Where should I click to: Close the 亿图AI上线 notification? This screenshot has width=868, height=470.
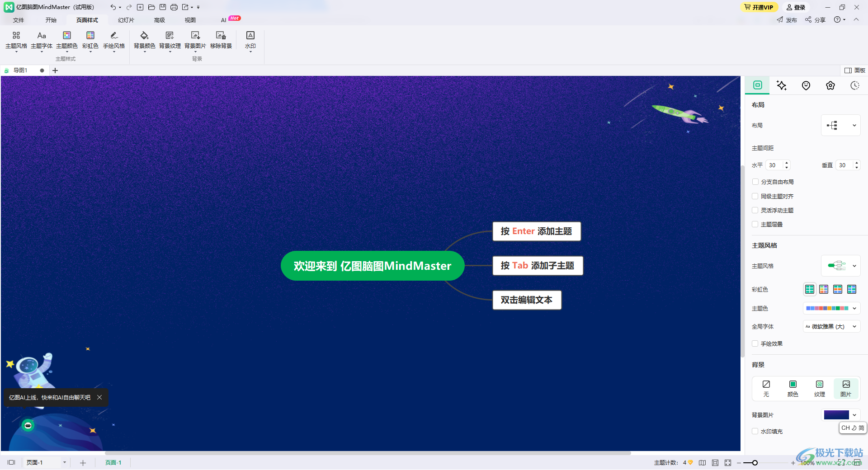(x=99, y=397)
